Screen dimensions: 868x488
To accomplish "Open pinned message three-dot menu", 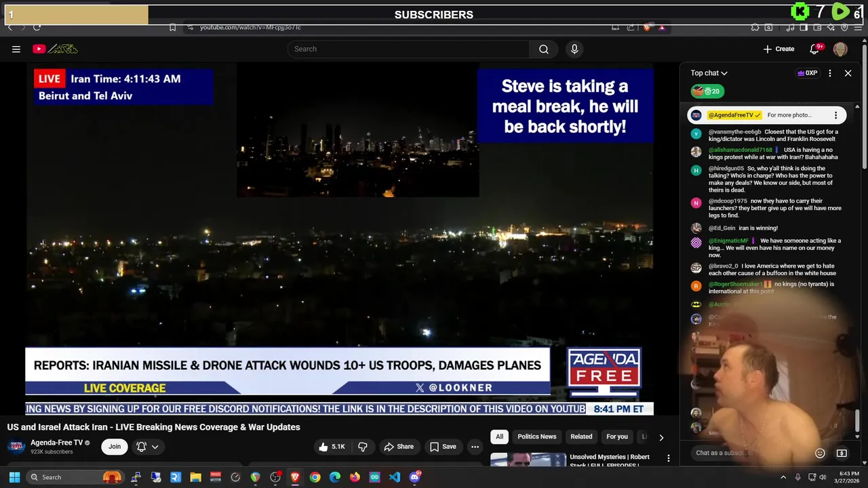I will coord(835,115).
